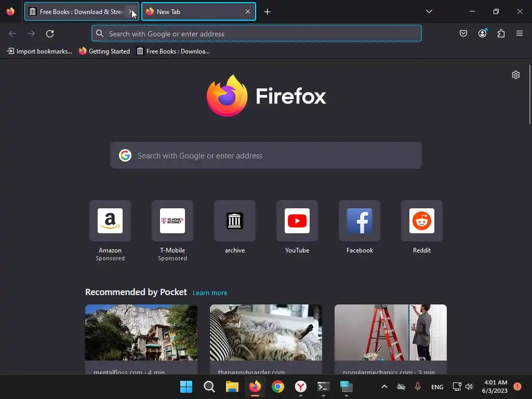
Task: Click the page vertical scrollbar
Action: point(529,95)
